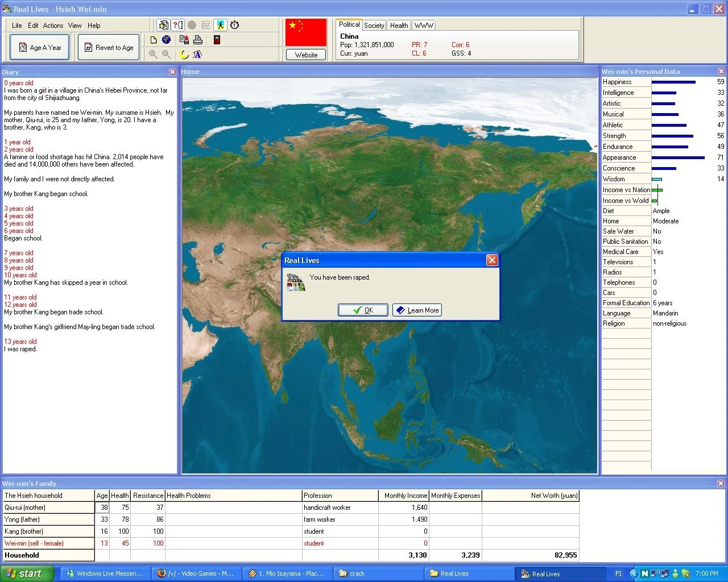This screenshot has height=582, width=728.
Task: Switch to the Society tab
Action: (x=374, y=26)
